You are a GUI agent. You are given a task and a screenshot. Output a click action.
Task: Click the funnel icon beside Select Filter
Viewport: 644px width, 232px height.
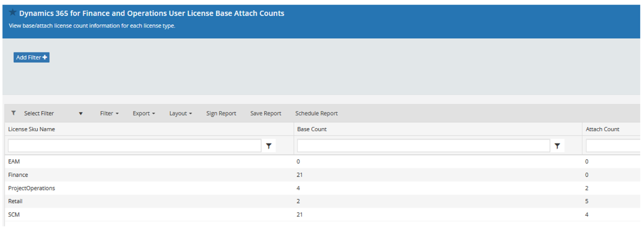coord(13,113)
